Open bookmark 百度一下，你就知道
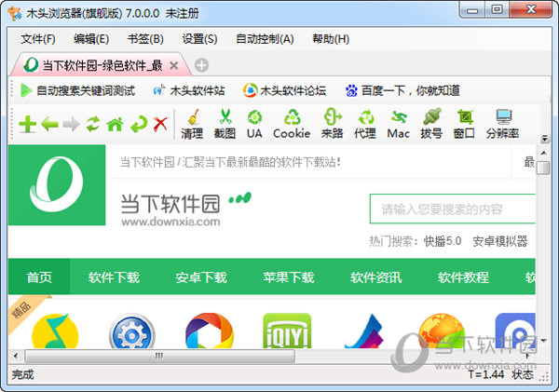The width and height of the screenshot is (559, 392). 402,90
